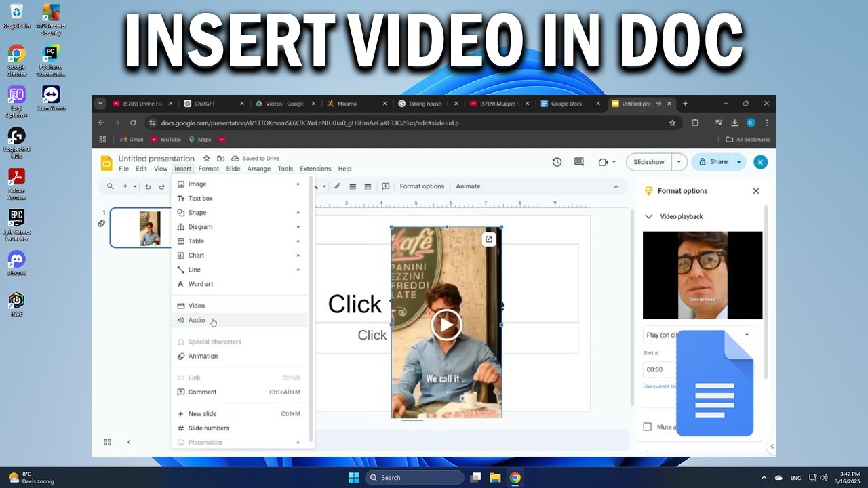Click the search menus magnifier icon
Viewport: 868px width, 488px height.
[110, 186]
